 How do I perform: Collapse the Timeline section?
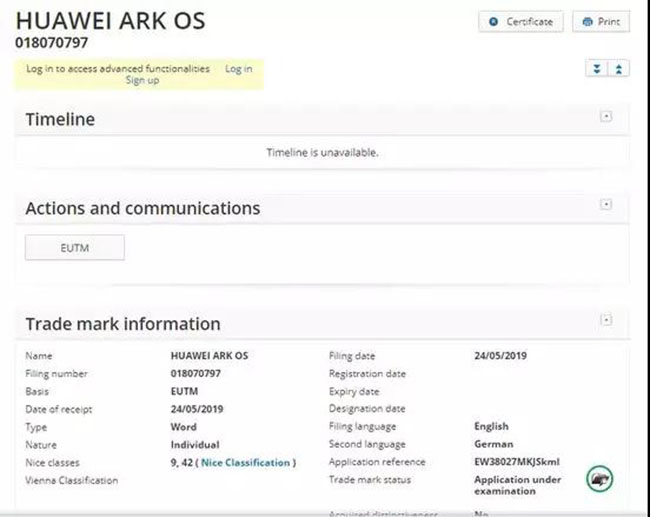click(605, 117)
